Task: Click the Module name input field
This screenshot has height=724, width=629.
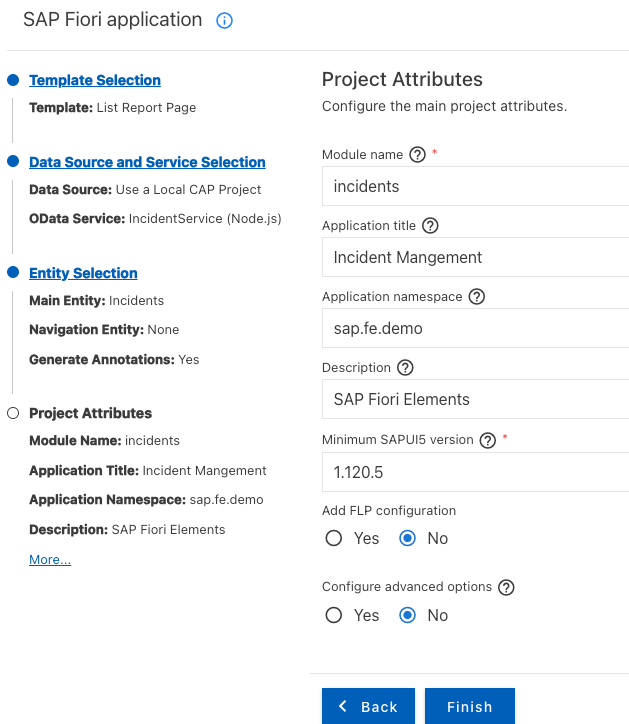Action: [x=475, y=186]
